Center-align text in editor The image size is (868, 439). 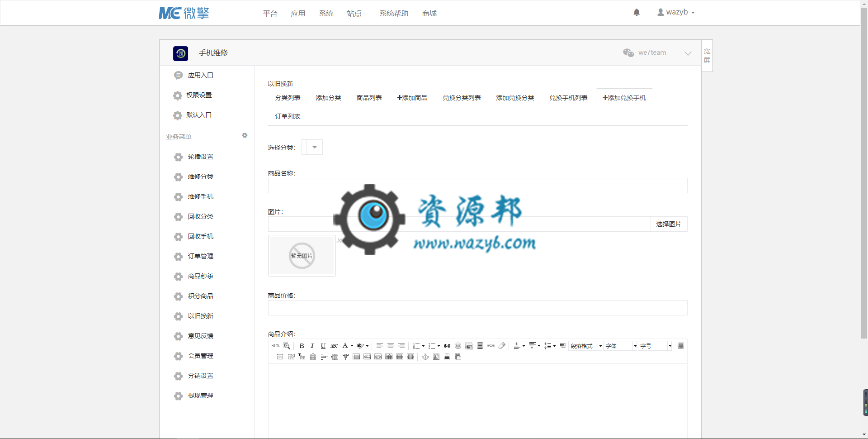tap(391, 346)
